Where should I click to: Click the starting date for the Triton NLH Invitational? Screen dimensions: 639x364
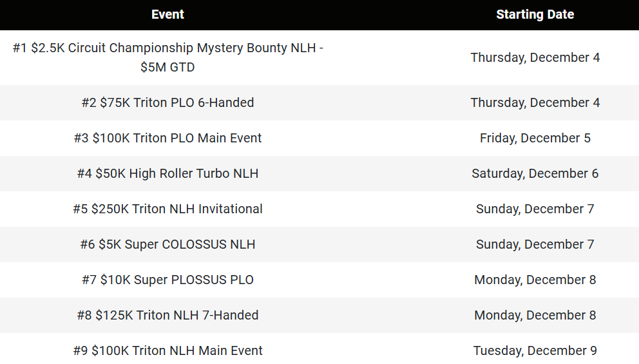(535, 209)
